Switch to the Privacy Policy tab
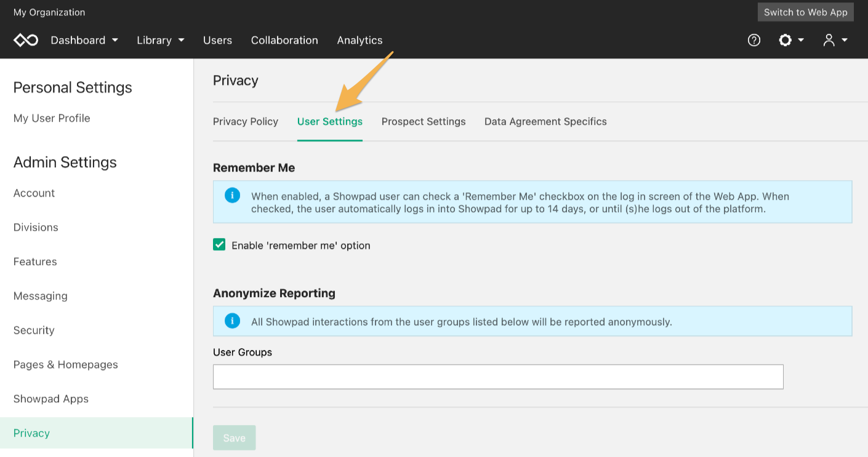The height and width of the screenshot is (457, 868). pos(246,121)
